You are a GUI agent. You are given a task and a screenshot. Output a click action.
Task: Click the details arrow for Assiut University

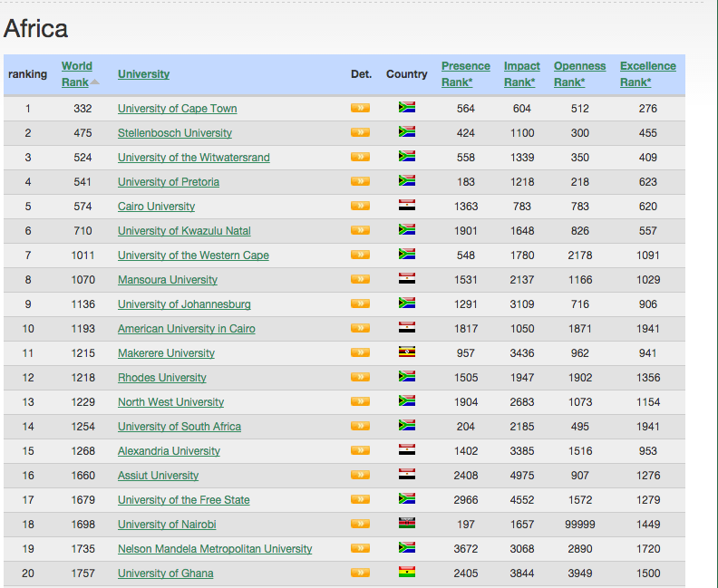pos(360,475)
